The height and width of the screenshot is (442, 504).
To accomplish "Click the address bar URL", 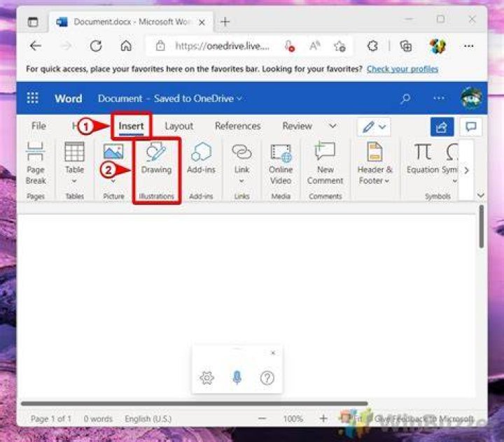I will pyautogui.click(x=222, y=46).
